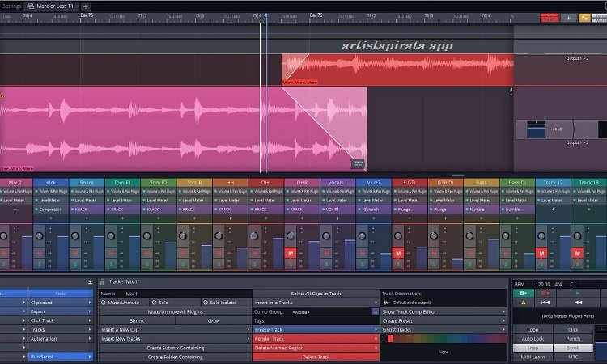
Task: Unmute Track 17 with its M button
Action: pyautogui.click(x=541, y=253)
